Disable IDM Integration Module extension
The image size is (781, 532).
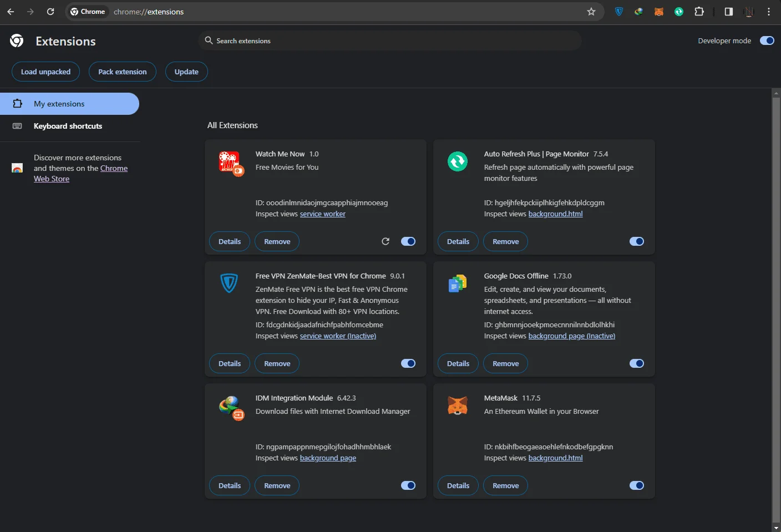click(x=408, y=485)
